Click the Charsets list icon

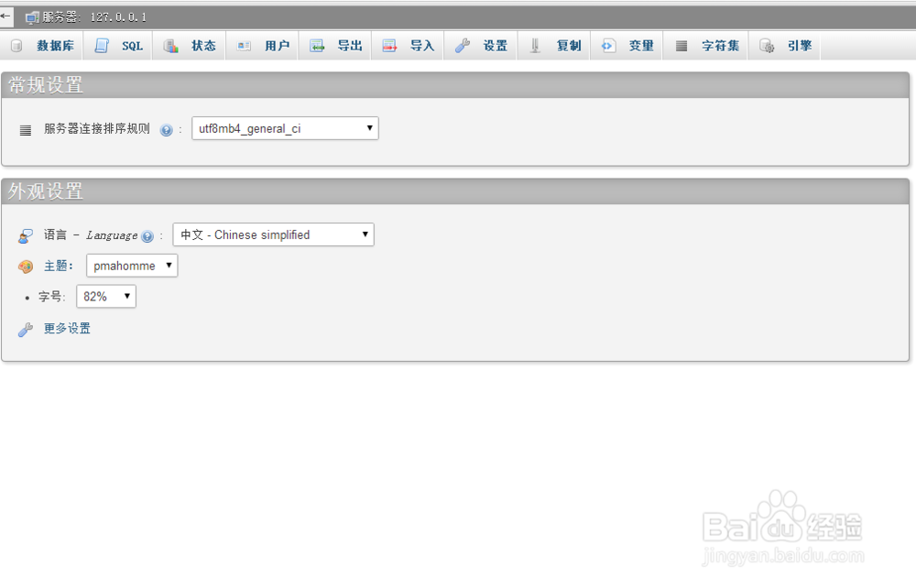pos(682,46)
